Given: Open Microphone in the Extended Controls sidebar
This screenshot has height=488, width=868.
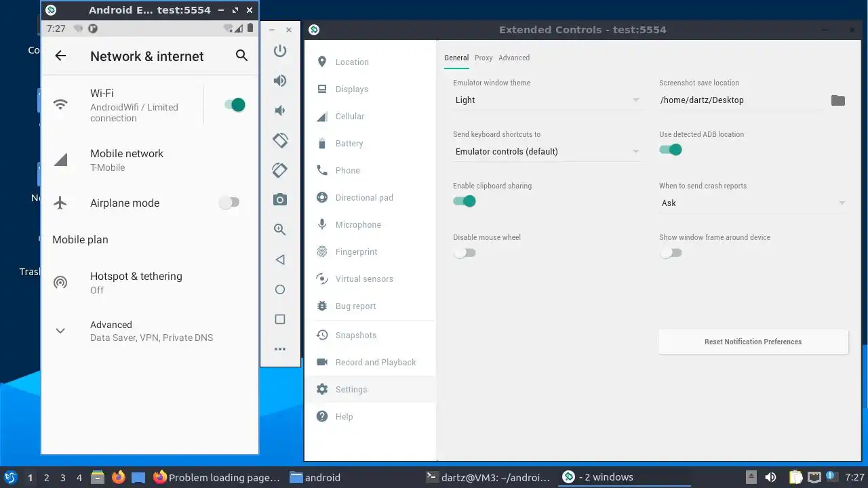Looking at the screenshot, I should pos(370,224).
